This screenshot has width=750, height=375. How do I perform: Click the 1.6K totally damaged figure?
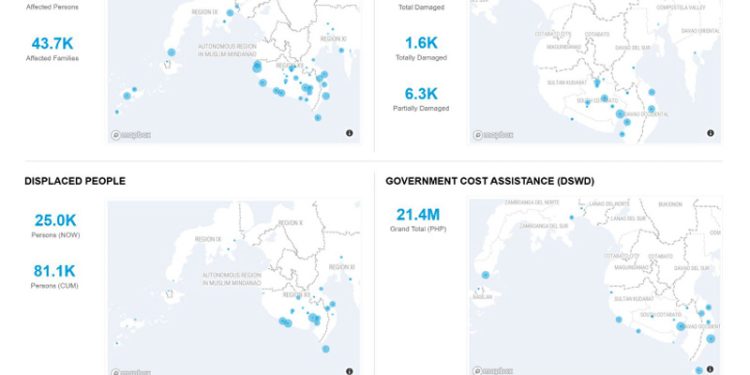point(421,43)
